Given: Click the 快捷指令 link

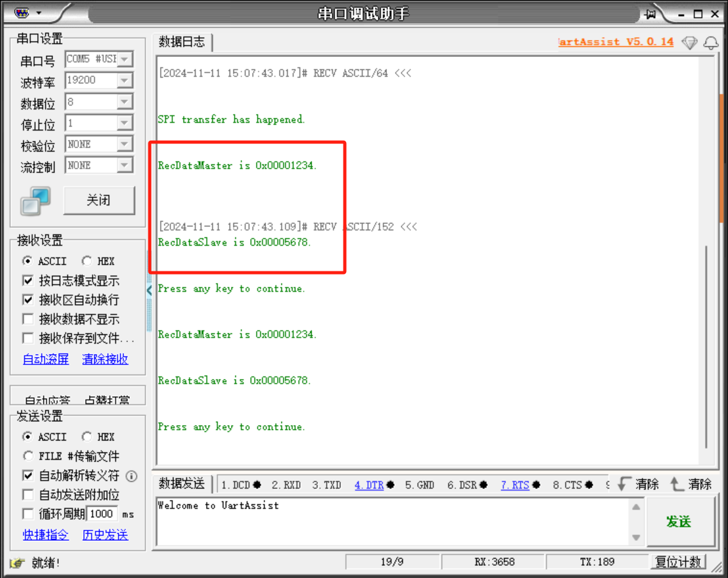Looking at the screenshot, I should 46,534.
